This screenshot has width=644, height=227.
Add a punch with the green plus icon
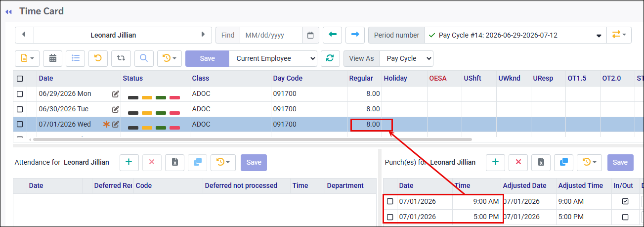click(496, 162)
